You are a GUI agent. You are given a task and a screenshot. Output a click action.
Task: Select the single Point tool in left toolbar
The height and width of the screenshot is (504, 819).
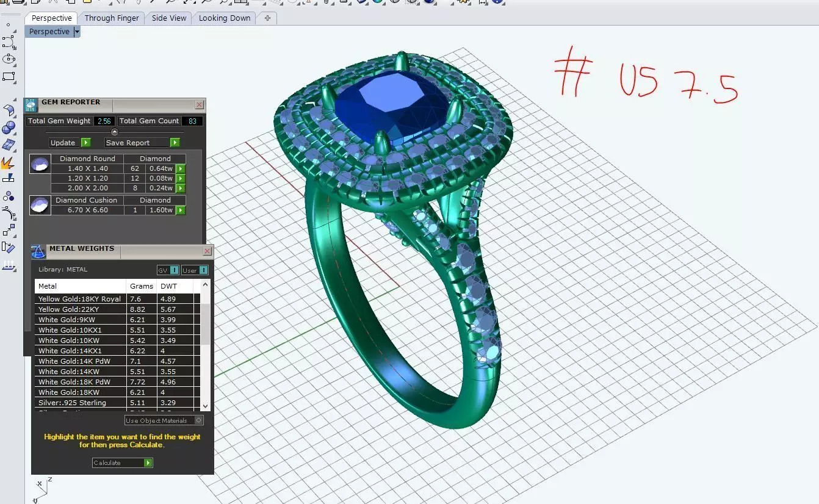[x=8, y=25]
